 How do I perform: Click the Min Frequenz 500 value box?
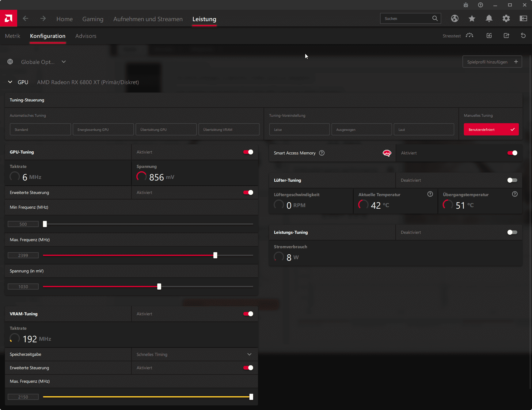[23, 224]
